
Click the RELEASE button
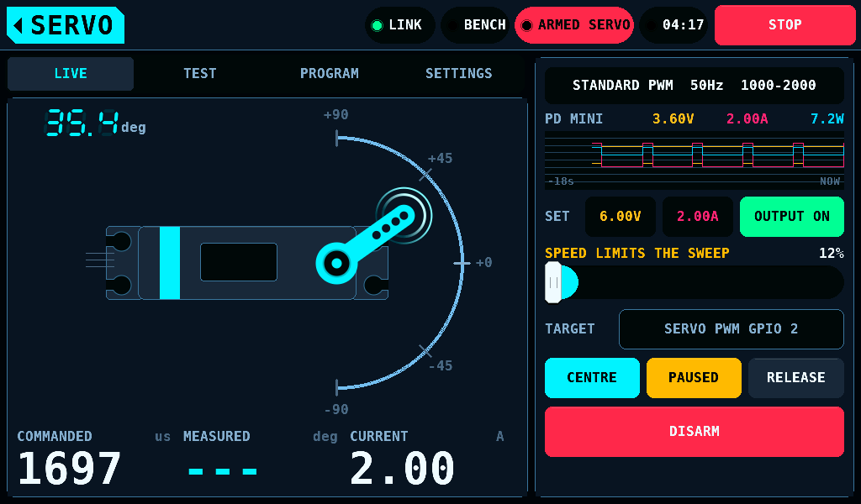point(796,378)
